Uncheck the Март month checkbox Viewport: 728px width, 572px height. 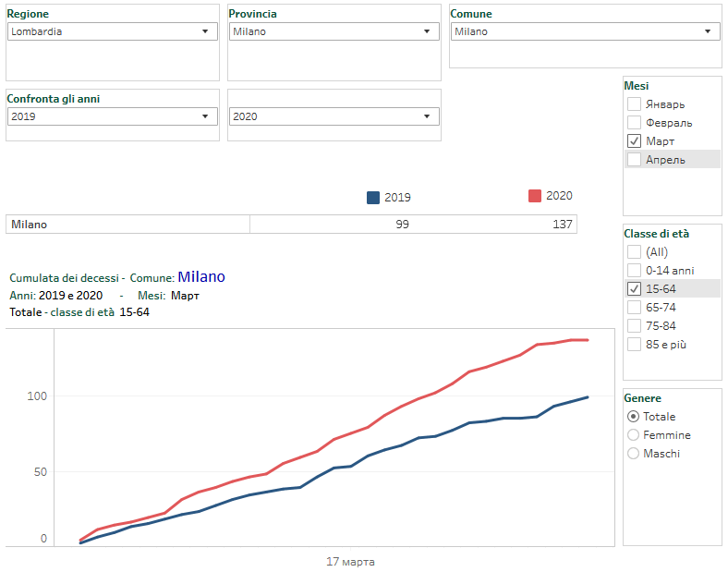point(634,141)
